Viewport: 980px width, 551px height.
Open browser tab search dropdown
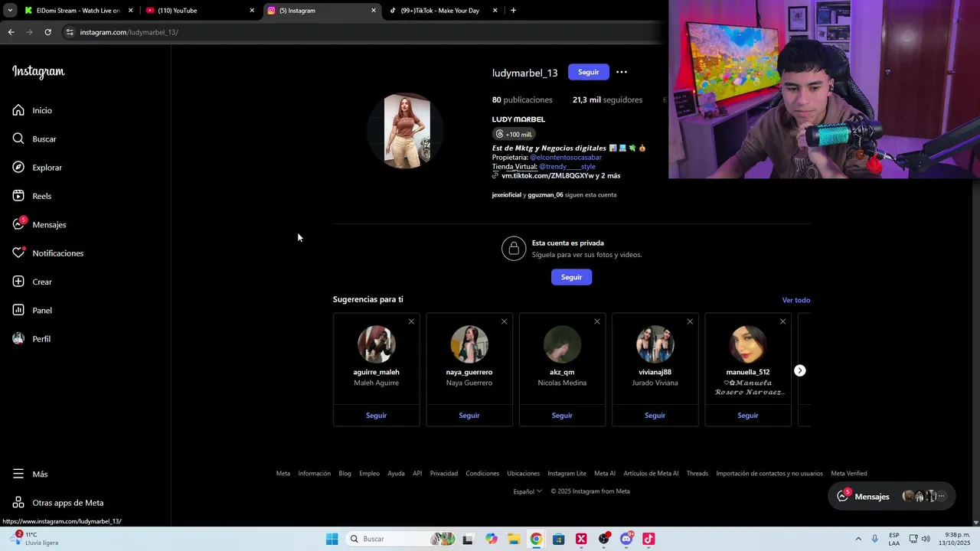click(10, 11)
